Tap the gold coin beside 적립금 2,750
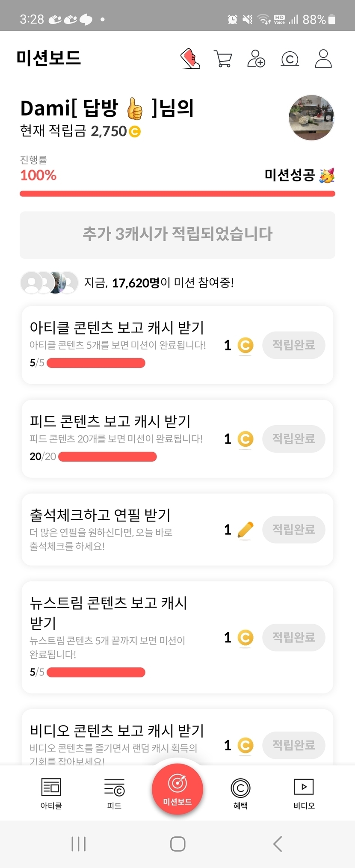 click(135, 131)
